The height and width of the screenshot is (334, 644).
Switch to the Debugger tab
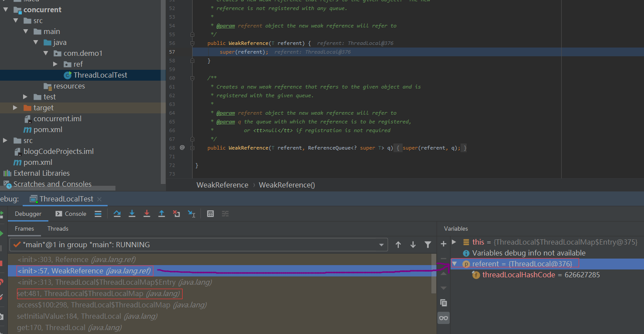click(x=28, y=214)
